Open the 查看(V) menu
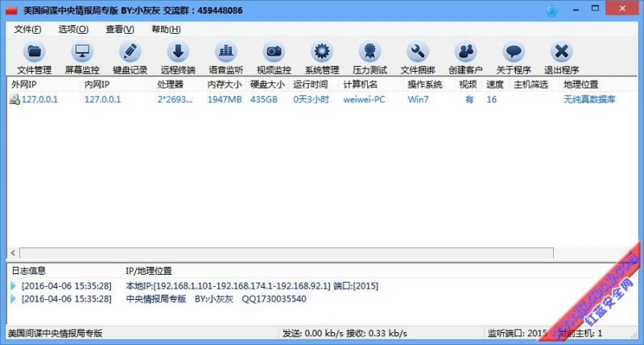Screen dimensions: 644x345 (x=120, y=29)
